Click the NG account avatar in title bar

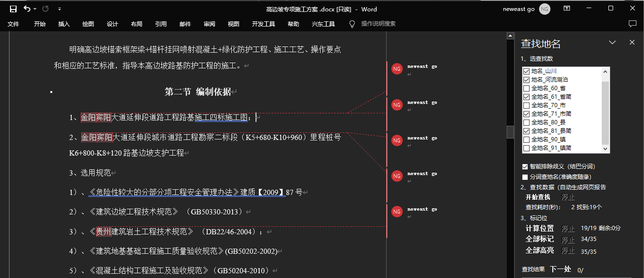click(545, 9)
